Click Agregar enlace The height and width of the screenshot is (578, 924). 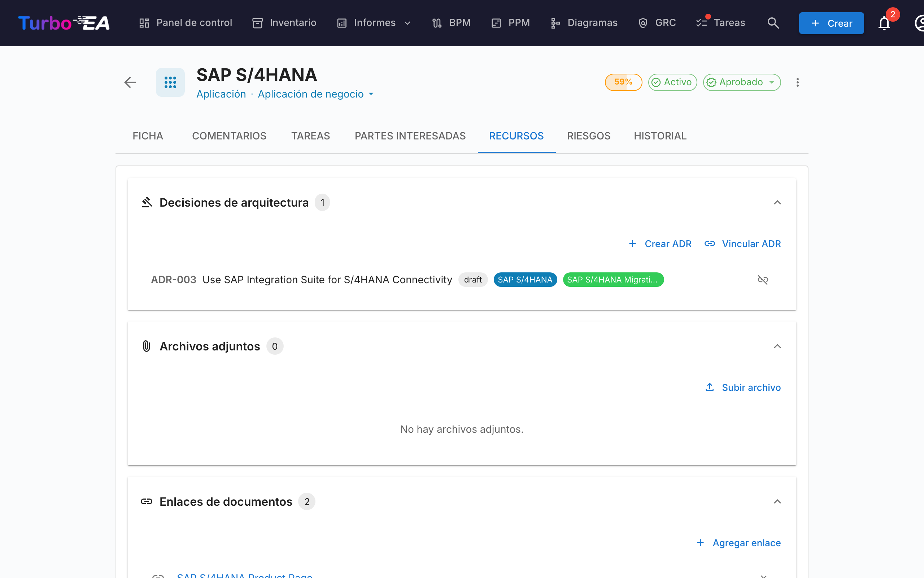pyautogui.click(x=738, y=543)
